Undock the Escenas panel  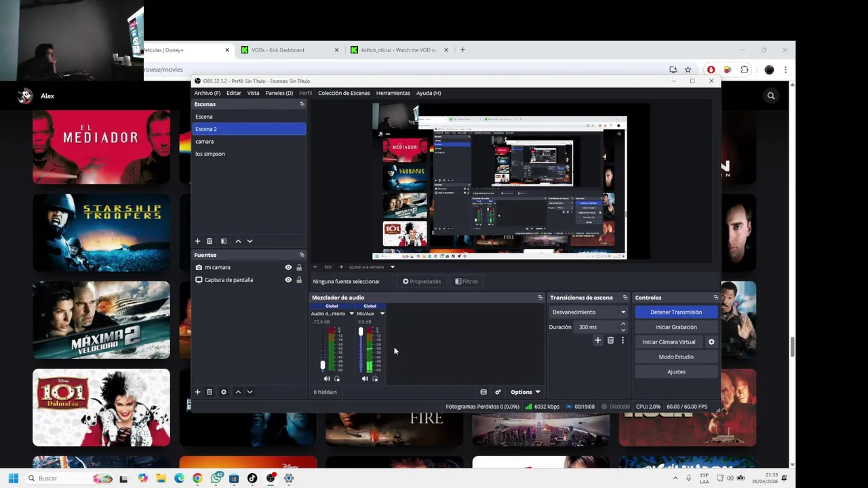click(x=302, y=104)
